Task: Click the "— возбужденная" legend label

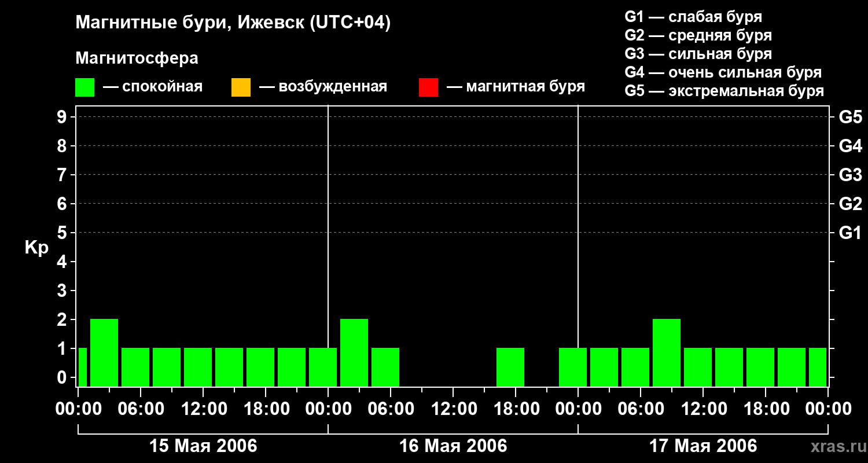Action: tap(323, 87)
